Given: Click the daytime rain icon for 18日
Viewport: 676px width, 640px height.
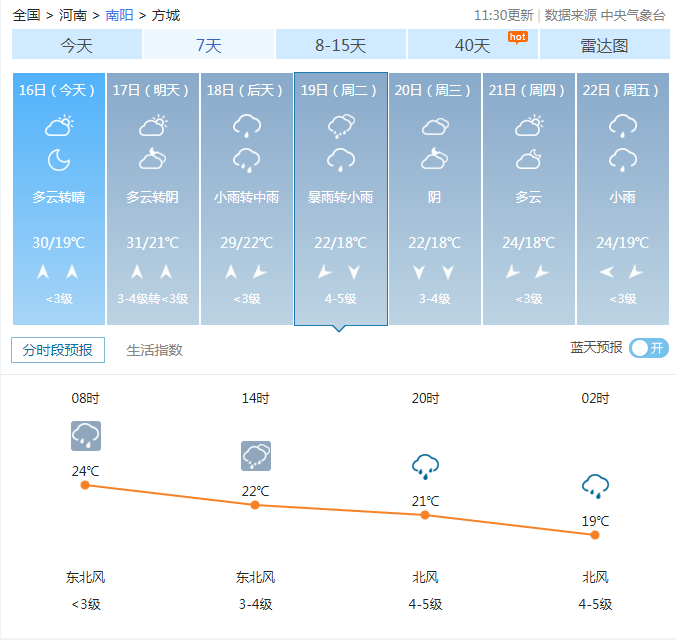Looking at the screenshot, I should [x=246, y=126].
